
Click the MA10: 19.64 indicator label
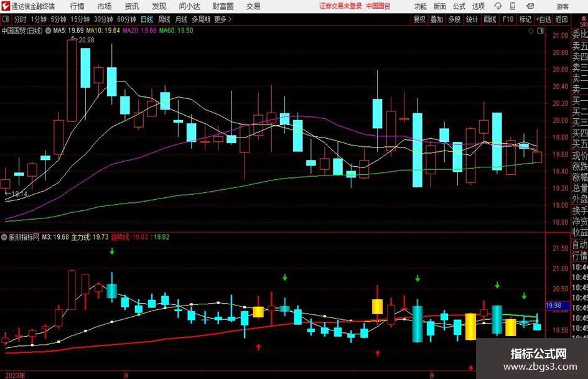tap(103, 30)
